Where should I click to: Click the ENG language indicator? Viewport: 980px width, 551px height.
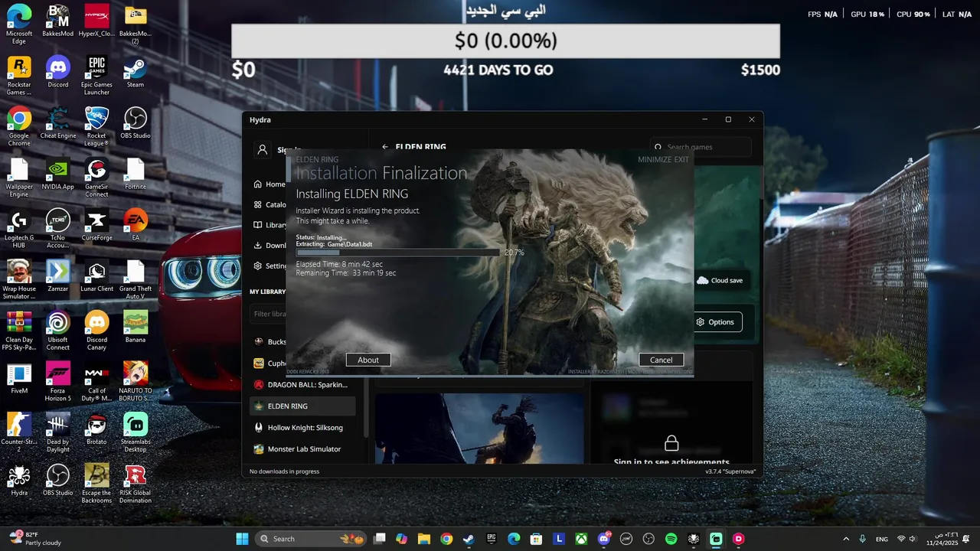(x=882, y=539)
